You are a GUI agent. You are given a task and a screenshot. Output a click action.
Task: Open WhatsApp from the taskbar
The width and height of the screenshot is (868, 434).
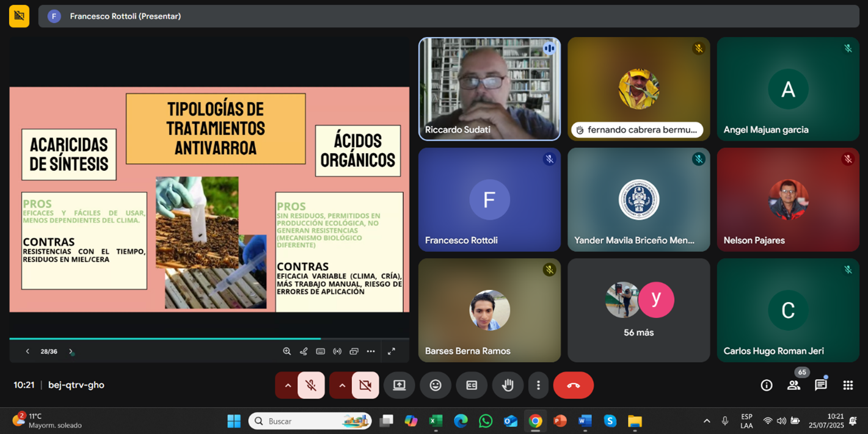click(486, 421)
